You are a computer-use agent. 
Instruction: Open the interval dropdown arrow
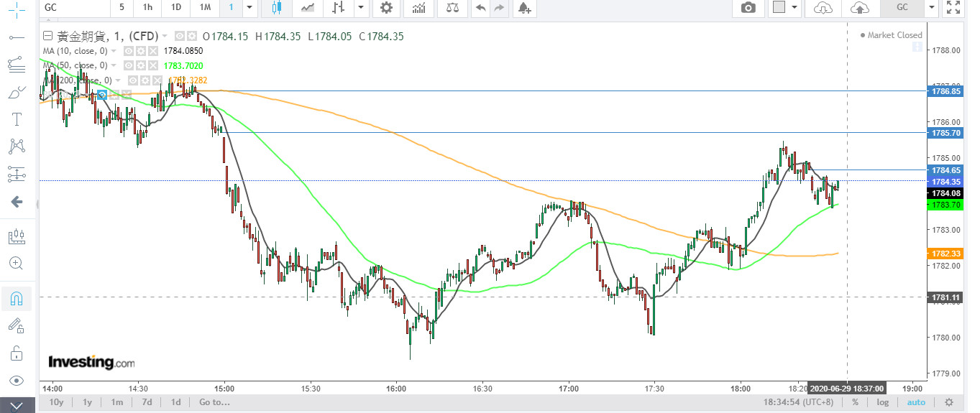249,8
